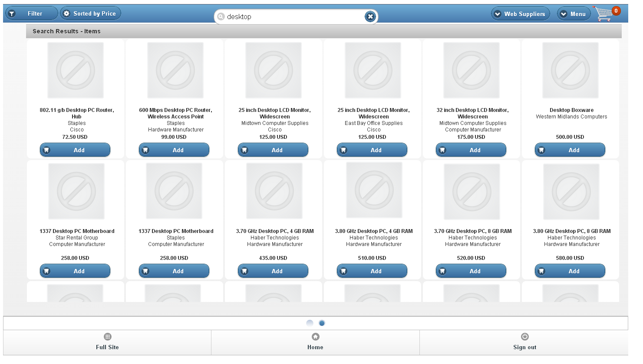Click the magnifier icon in search box
The width and height of the screenshot is (643, 364).
pos(221,16)
